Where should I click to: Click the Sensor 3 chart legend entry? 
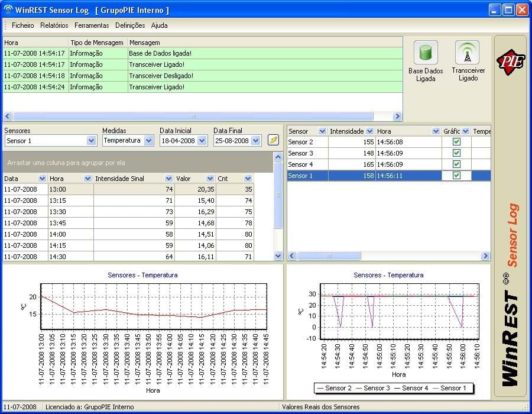point(373,388)
